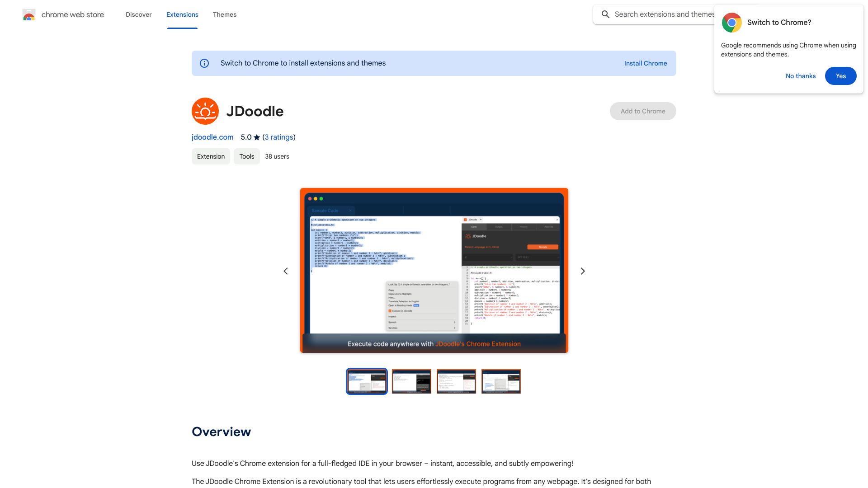868x488 pixels.
Task: Select the Extensions tab
Action: 182,14
